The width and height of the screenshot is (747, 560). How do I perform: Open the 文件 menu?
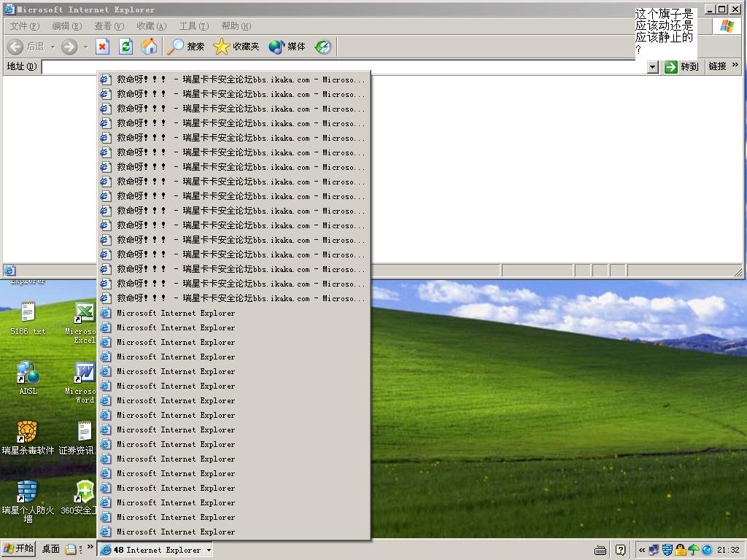(x=24, y=26)
